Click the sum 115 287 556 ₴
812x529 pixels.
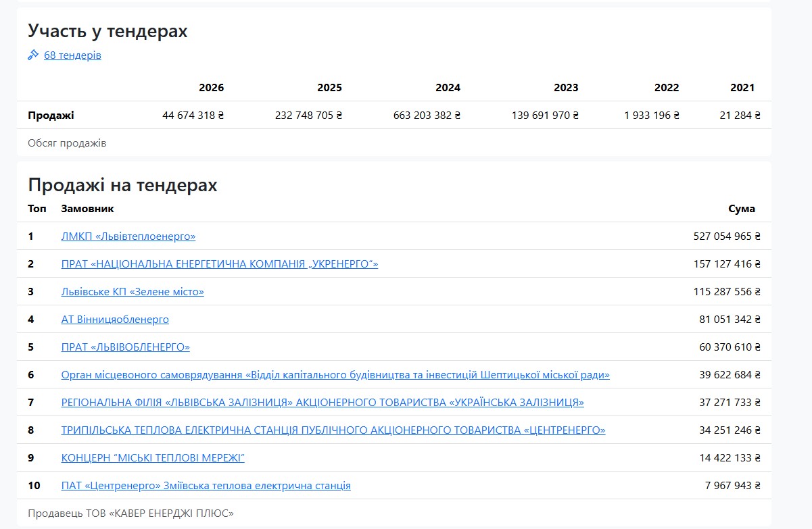727,292
